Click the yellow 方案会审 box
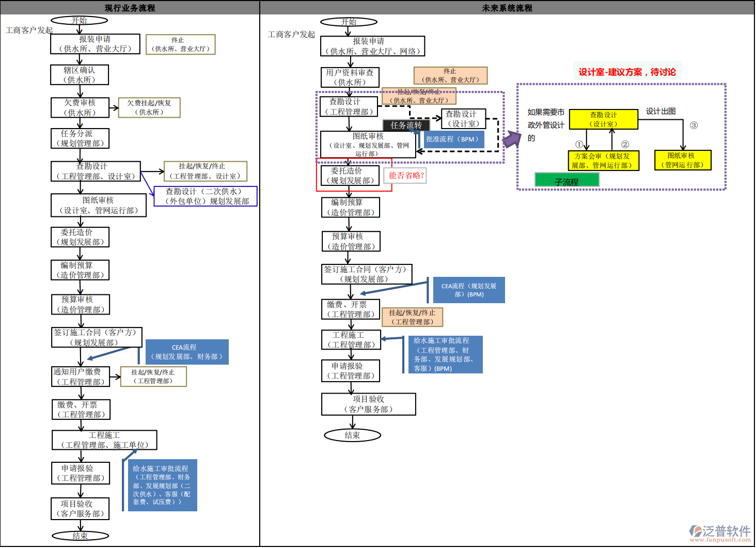 point(603,161)
